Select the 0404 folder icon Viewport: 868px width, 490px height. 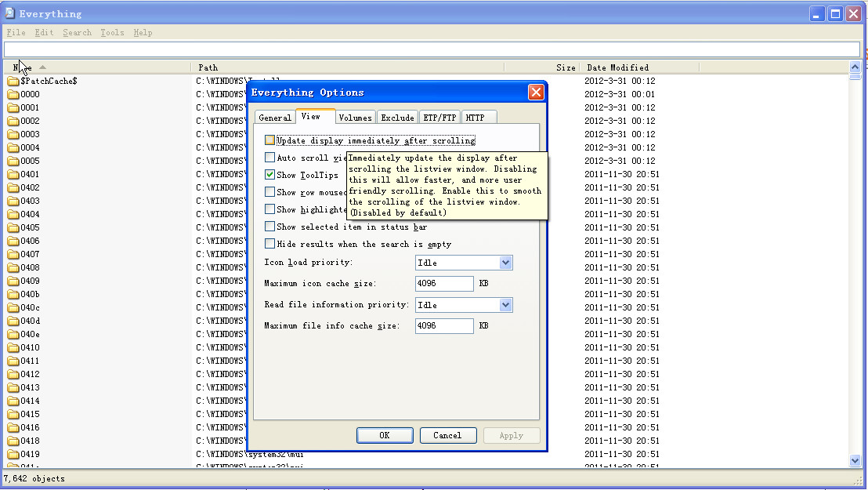click(13, 214)
